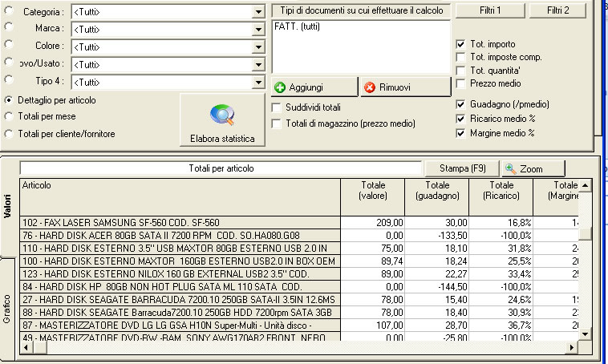This screenshot has height=364, width=608.
Task: Click the Elabora statistica magnifier icon
Action: coord(222,115)
